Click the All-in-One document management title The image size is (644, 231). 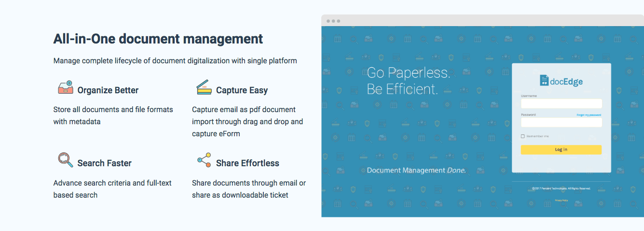(x=158, y=39)
